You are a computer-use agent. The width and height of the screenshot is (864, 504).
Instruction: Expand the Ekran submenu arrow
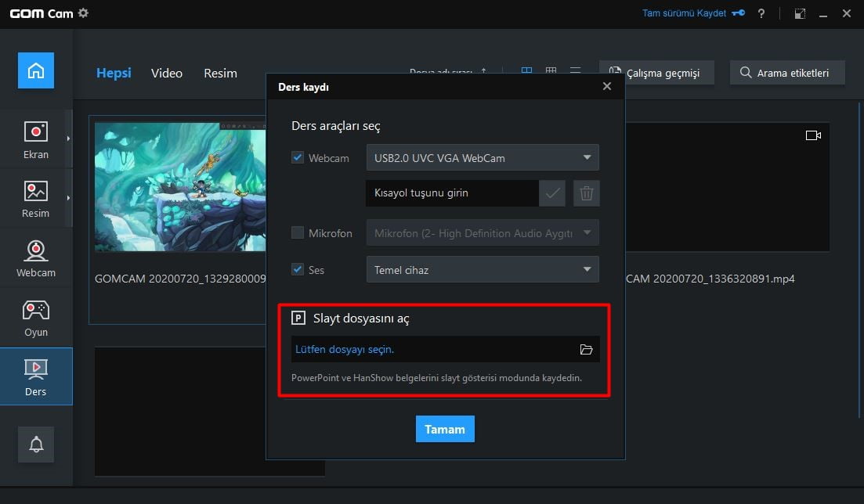tap(68, 139)
